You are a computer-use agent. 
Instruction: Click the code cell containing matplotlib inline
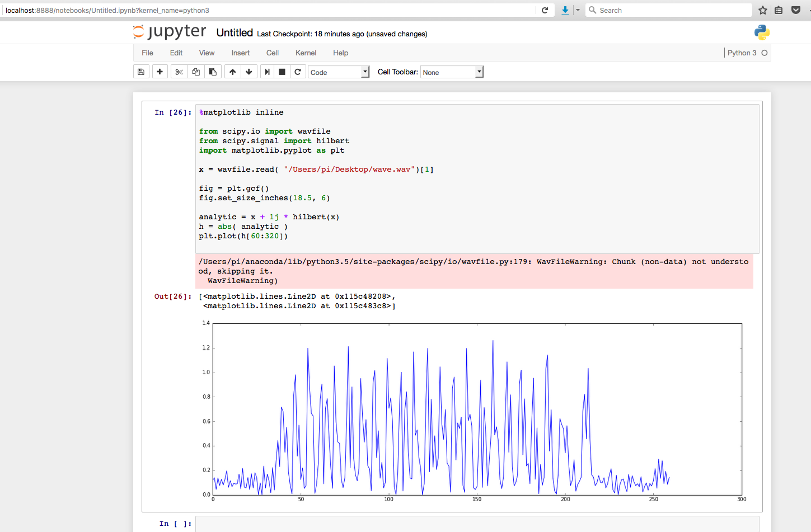[477, 178]
